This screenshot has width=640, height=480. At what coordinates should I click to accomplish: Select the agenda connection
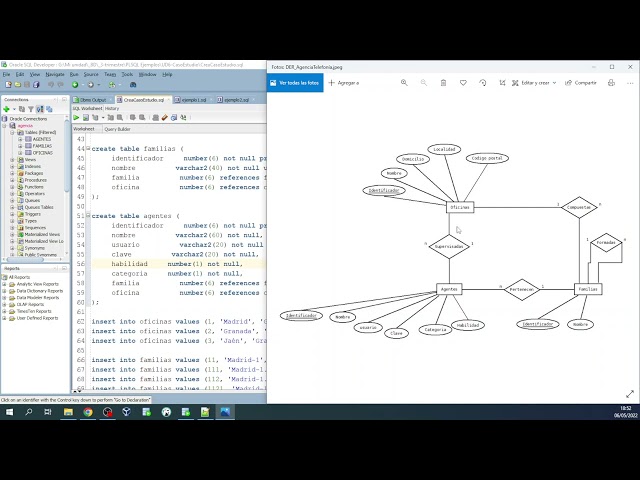(x=25, y=126)
